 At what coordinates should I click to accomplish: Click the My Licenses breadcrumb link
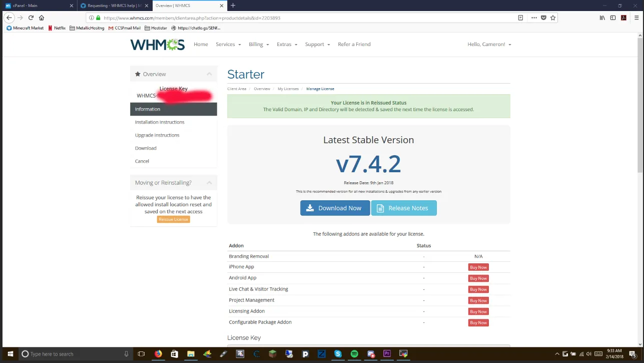tap(288, 89)
